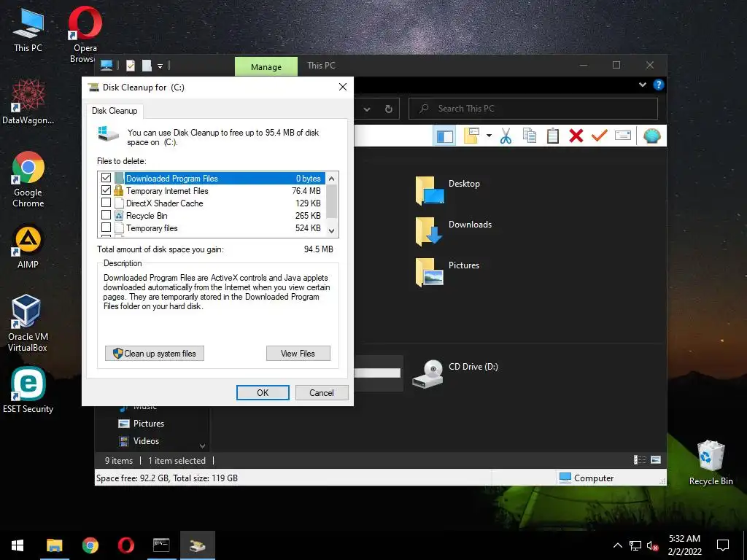This screenshot has width=747, height=560.
Task: Select CD Drive (D:) in This PC
Action: 455,374
